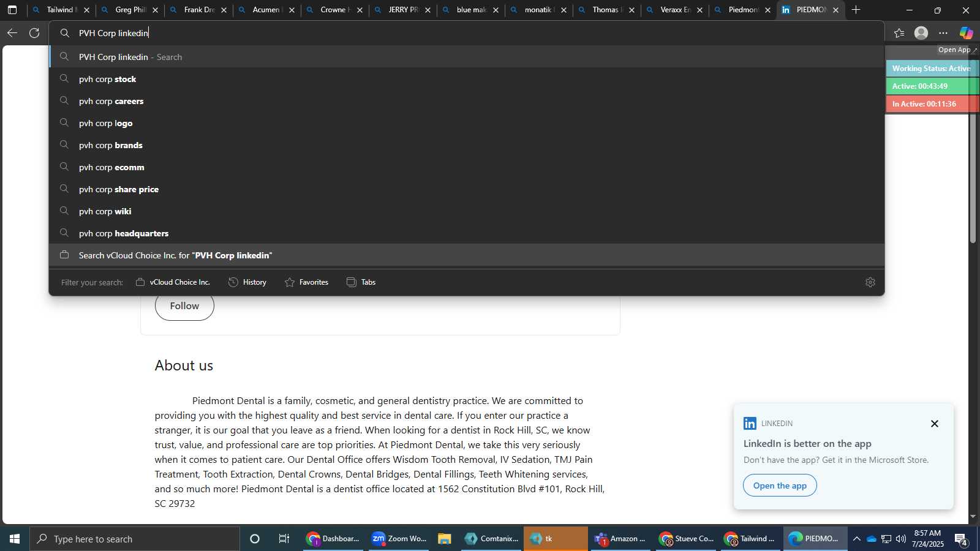
Task: Click the Refresh page icon
Action: pyautogui.click(x=34, y=33)
